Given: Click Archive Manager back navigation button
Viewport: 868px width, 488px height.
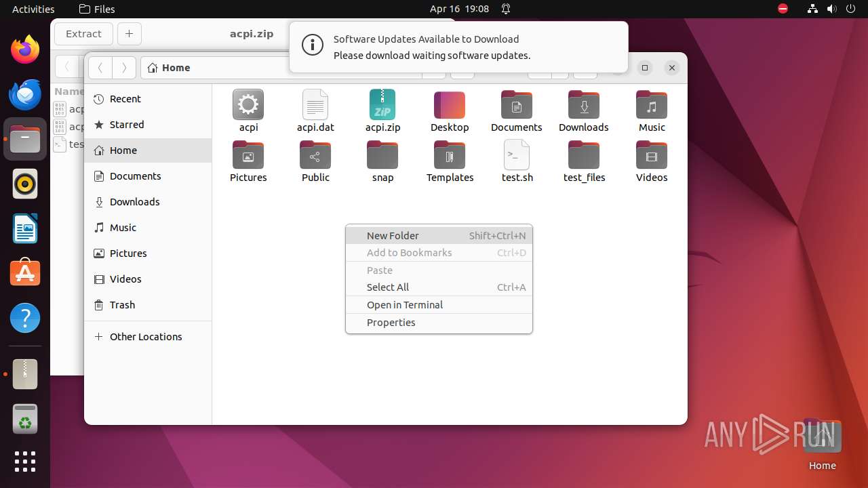Looking at the screenshot, I should [66, 67].
